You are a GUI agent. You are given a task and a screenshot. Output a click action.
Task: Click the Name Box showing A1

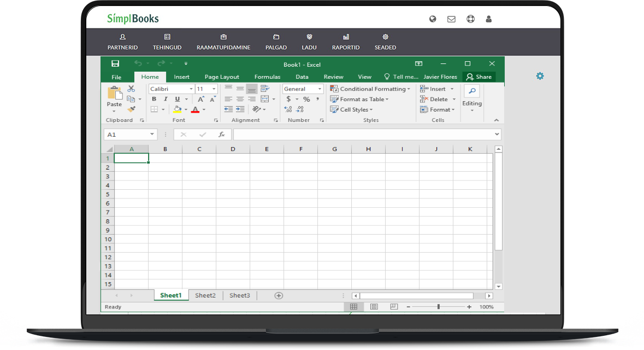[130, 135]
